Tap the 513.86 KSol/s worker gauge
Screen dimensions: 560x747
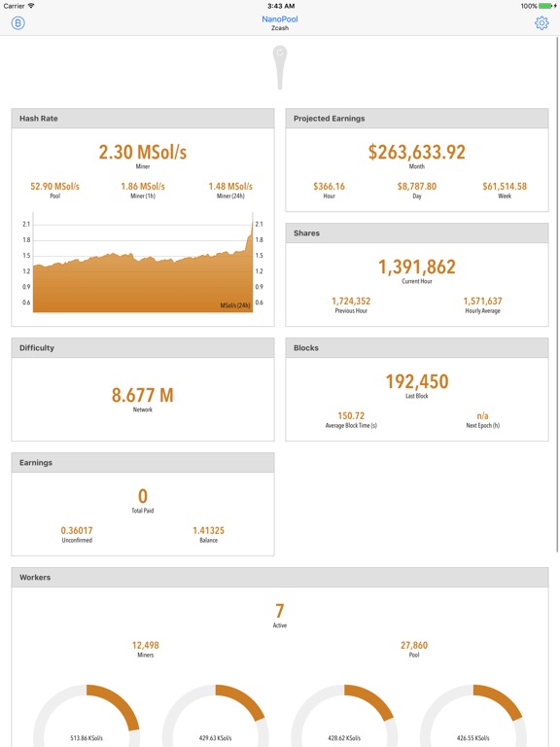point(87,716)
